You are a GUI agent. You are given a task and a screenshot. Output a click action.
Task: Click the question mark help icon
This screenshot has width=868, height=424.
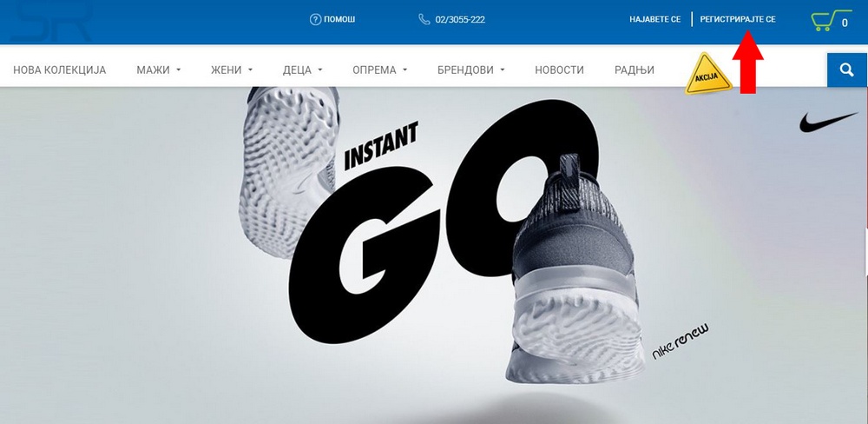(316, 19)
